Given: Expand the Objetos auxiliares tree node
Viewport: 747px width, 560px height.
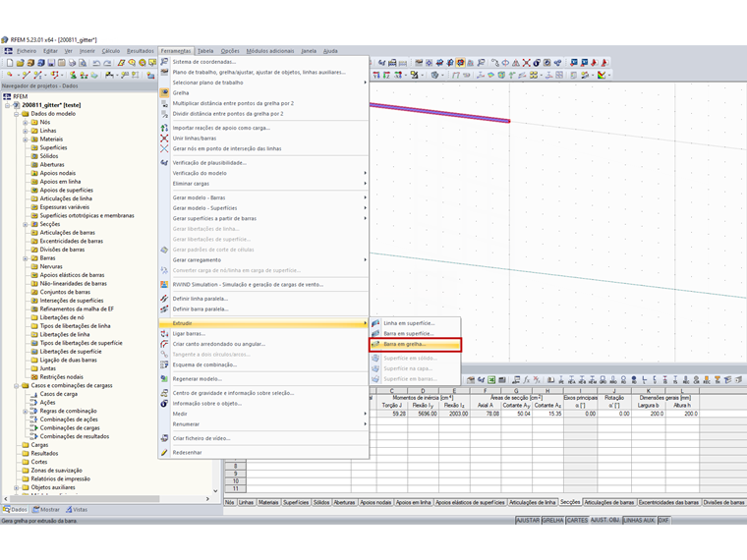Looking at the screenshot, I should [16, 487].
